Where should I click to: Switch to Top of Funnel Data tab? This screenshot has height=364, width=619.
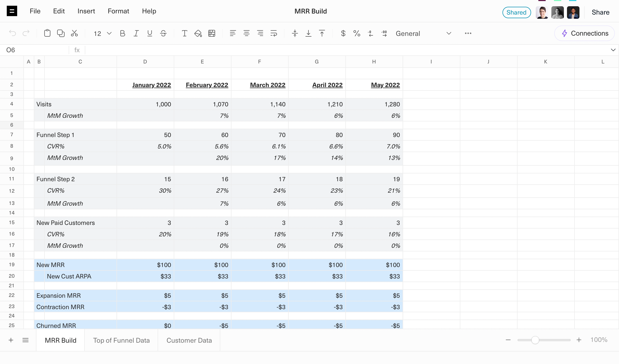point(121,340)
